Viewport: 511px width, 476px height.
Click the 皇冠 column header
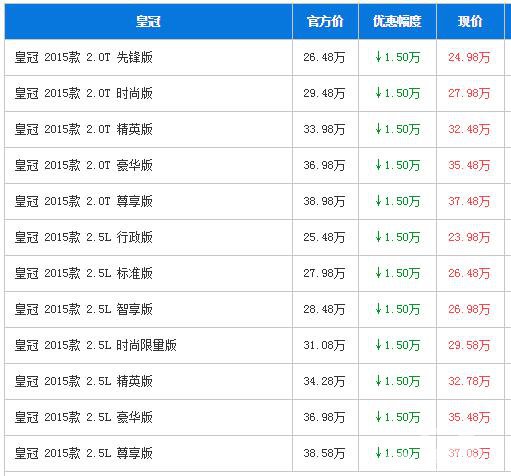pyautogui.click(x=148, y=22)
